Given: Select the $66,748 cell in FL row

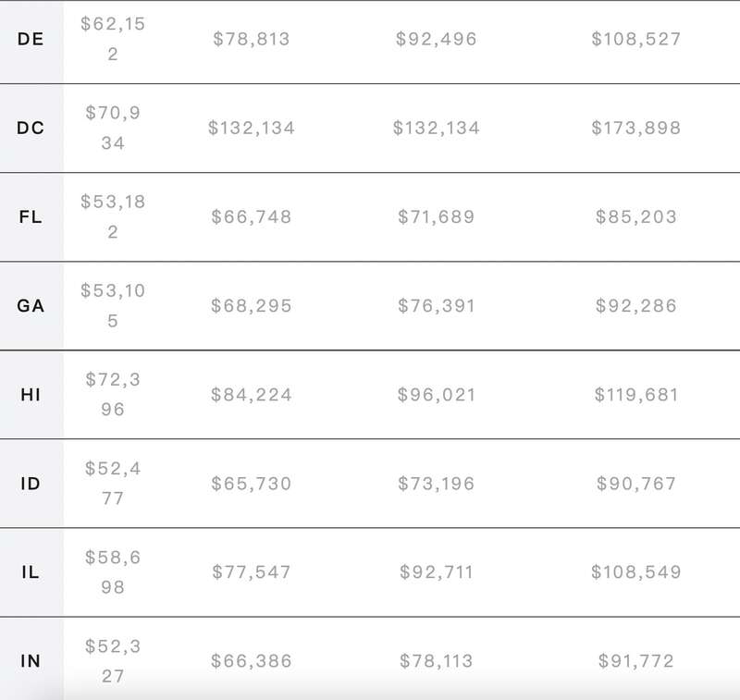Looking at the screenshot, I should (x=251, y=217).
